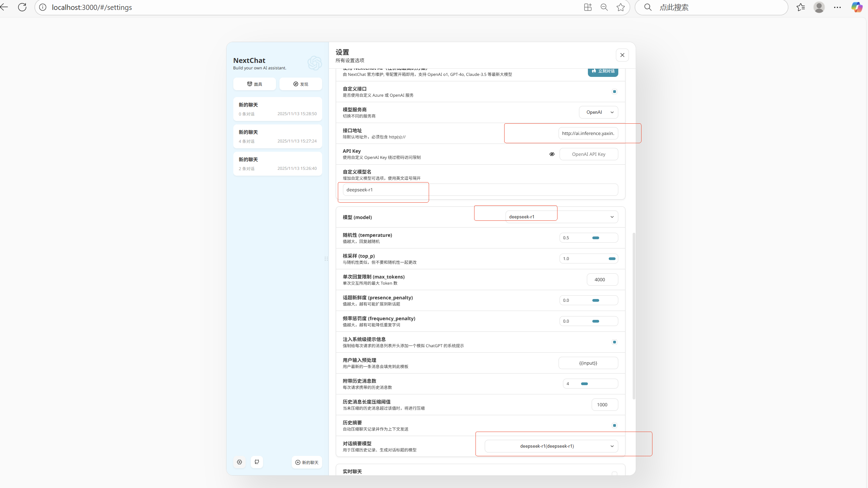Click the max_tokens 4000 field
Image resolution: width=868 pixels, height=488 pixels.
coord(602,280)
